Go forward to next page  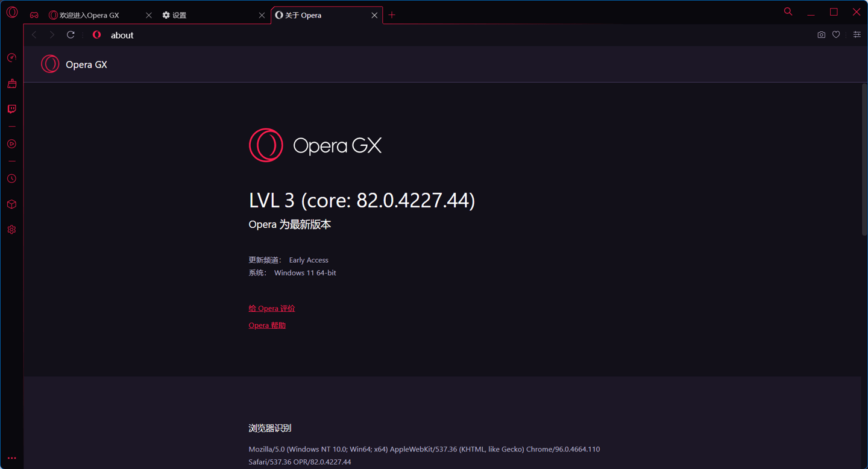tap(52, 35)
